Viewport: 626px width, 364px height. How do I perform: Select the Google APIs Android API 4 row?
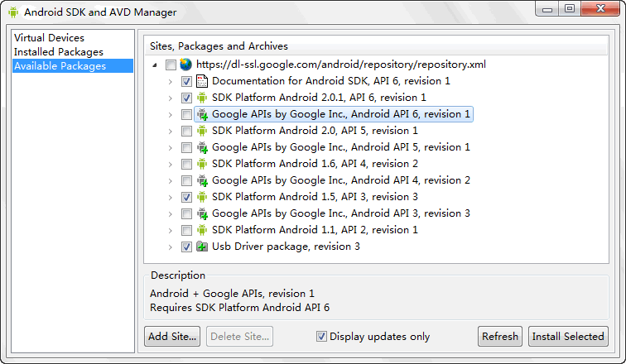[x=340, y=180]
